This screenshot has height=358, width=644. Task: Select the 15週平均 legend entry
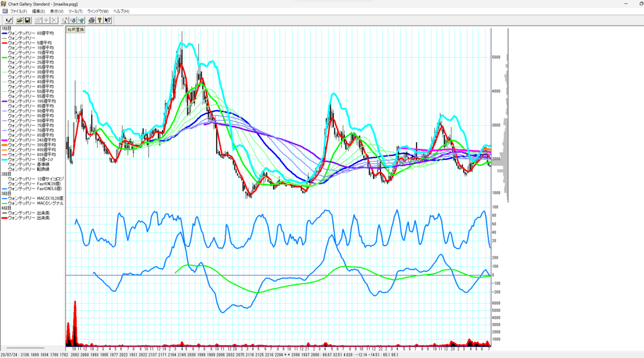coord(32,53)
